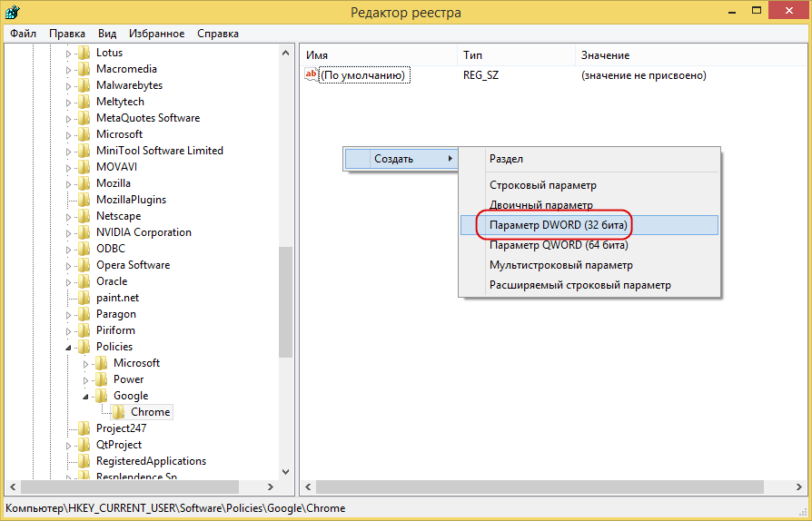Screen dimensions: 812x521
Task: Choose Строковый параметр
Action: tap(589, 185)
